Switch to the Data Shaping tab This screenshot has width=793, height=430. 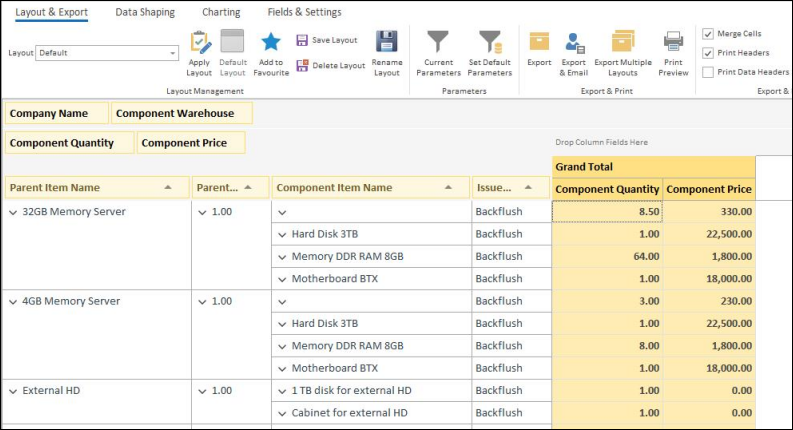pyautogui.click(x=145, y=12)
